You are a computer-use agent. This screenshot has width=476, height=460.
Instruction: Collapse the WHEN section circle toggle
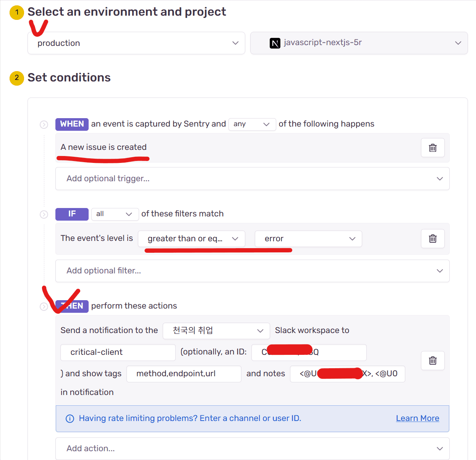pos(44,125)
